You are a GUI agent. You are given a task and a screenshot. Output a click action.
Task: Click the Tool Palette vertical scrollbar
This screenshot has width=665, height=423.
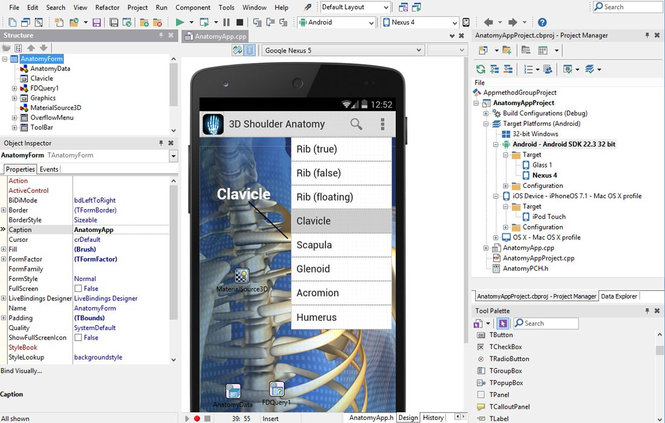[x=659, y=378]
